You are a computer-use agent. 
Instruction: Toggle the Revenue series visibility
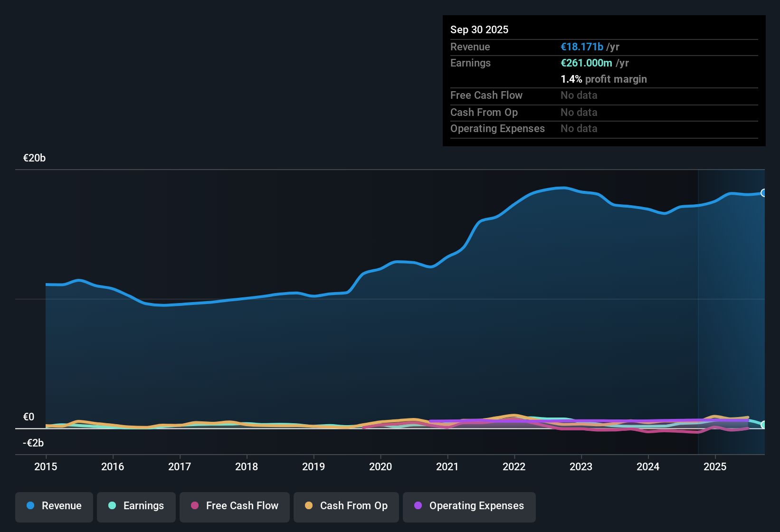54,506
